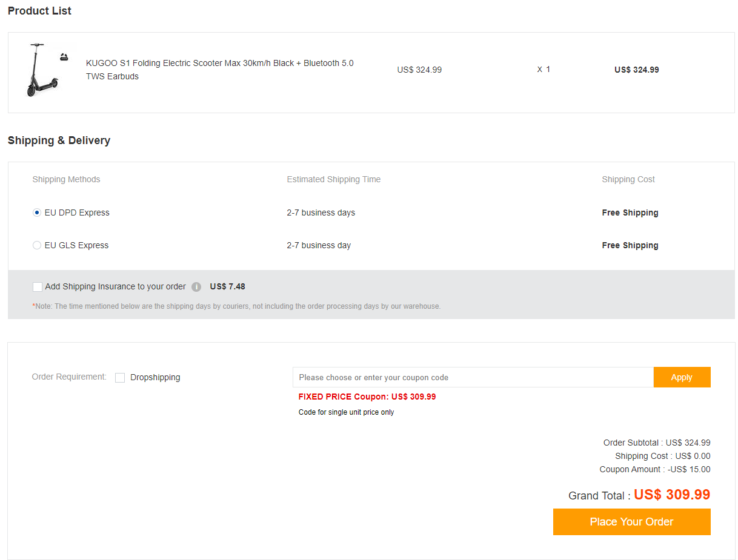738x560 pixels.
Task: Click the US$ 7.48 insurance price
Action: point(227,287)
